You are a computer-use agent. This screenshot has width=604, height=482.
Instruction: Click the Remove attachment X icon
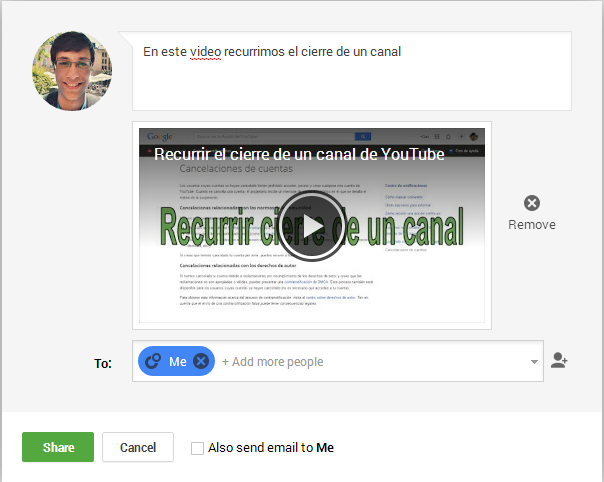tap(532, 203)
